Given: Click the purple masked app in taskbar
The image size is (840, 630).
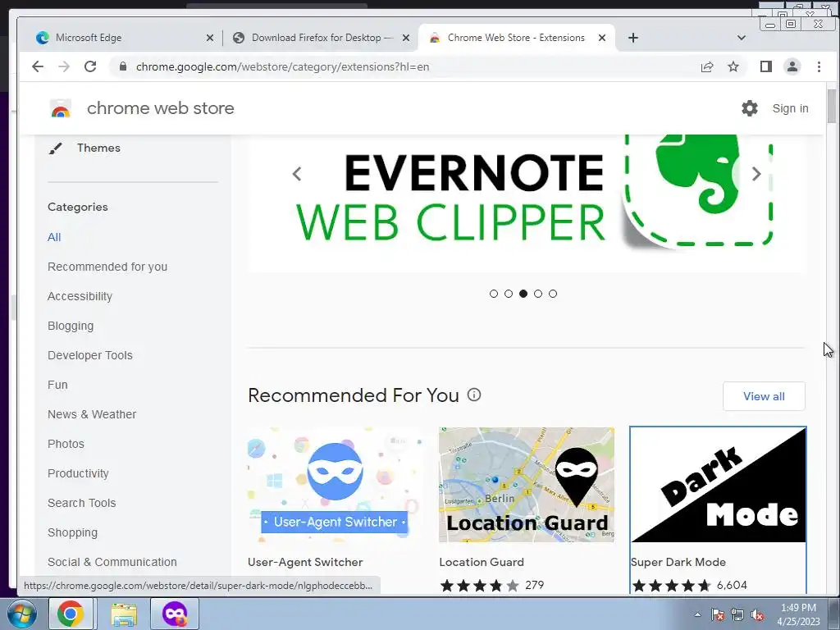Looking at the screenshot, I should tap(175, 614).
